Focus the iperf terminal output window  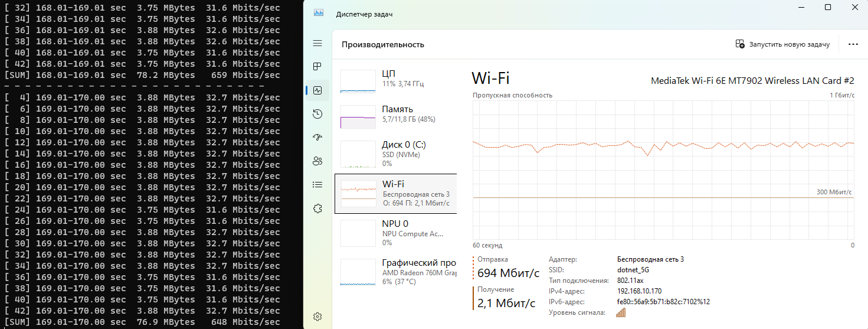[148, 165]
